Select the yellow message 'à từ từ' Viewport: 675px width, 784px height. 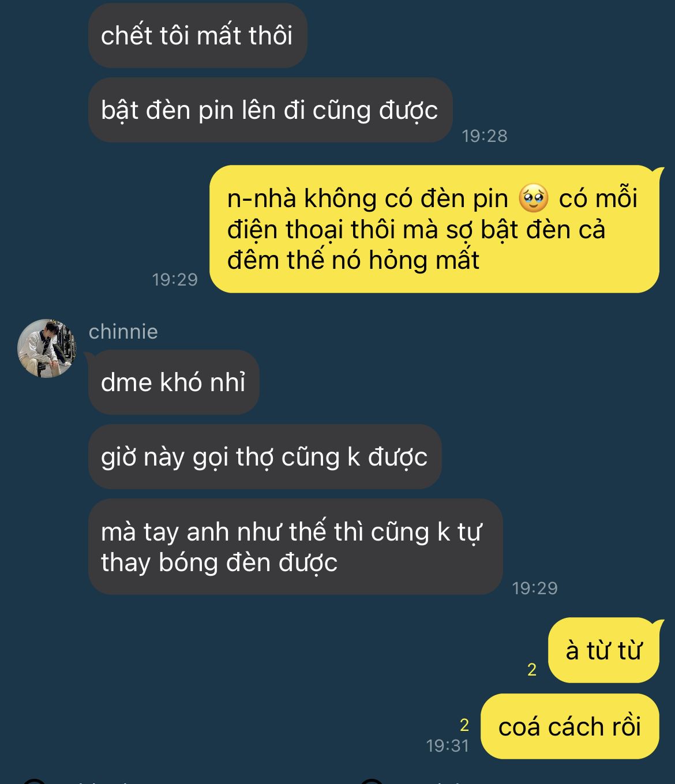point(603,651)
